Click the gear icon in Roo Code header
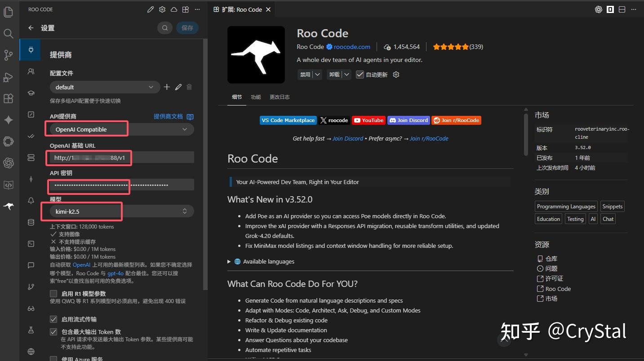 [162, 9]
